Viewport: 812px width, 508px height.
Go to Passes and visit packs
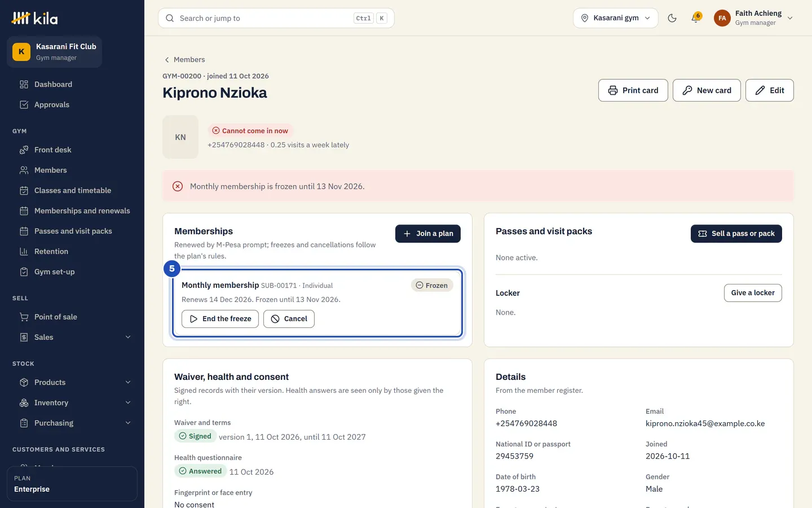point(72,231)
